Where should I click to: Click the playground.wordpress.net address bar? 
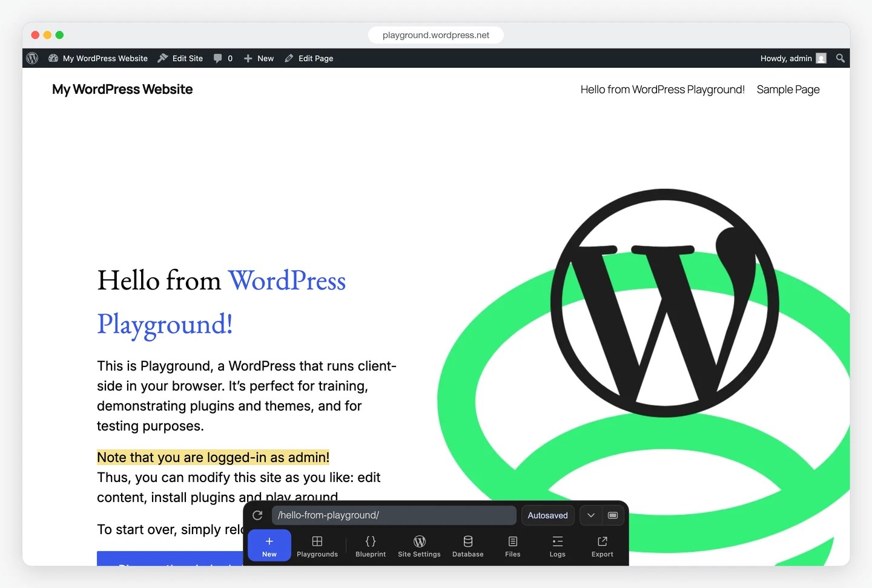pos(436,35)
